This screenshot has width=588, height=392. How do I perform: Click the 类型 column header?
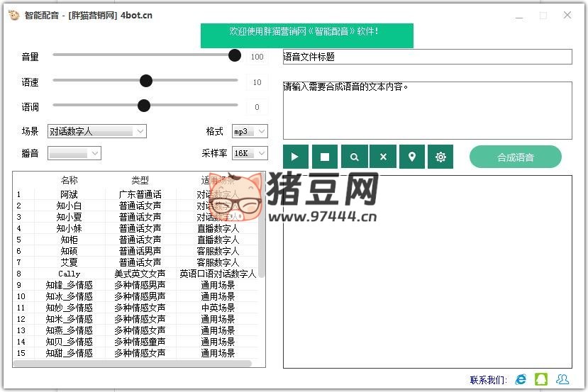point(140,180)
